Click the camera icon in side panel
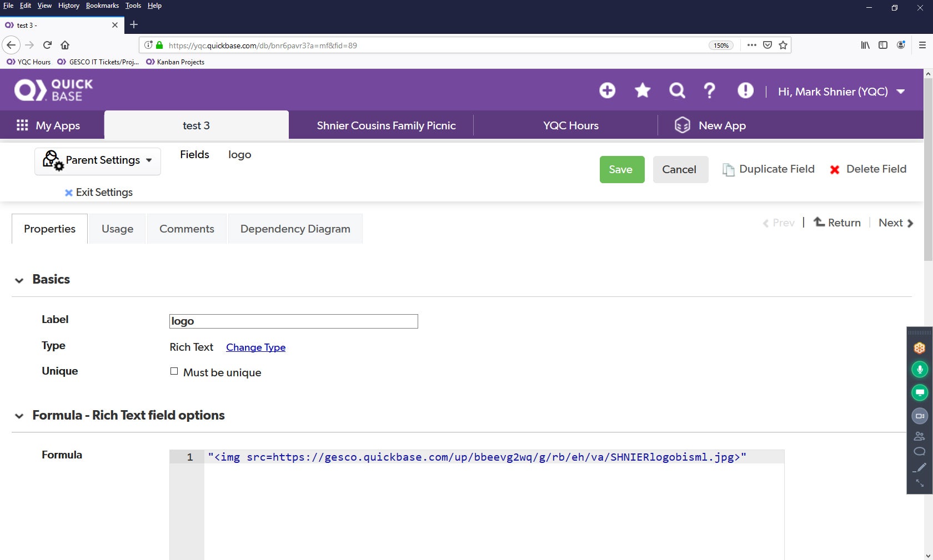The height and width of the screenshot is (560, 933). coord(920,416)
